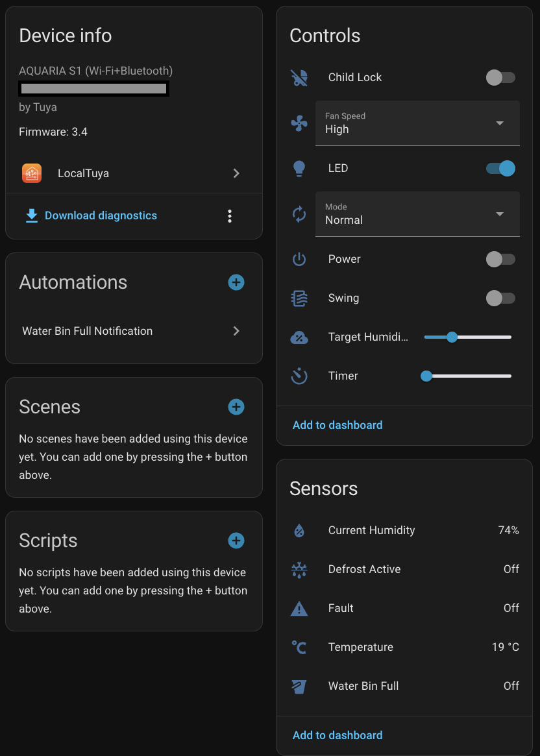
Task: Enable the Swing toggle
Action: tap(500, 299)
